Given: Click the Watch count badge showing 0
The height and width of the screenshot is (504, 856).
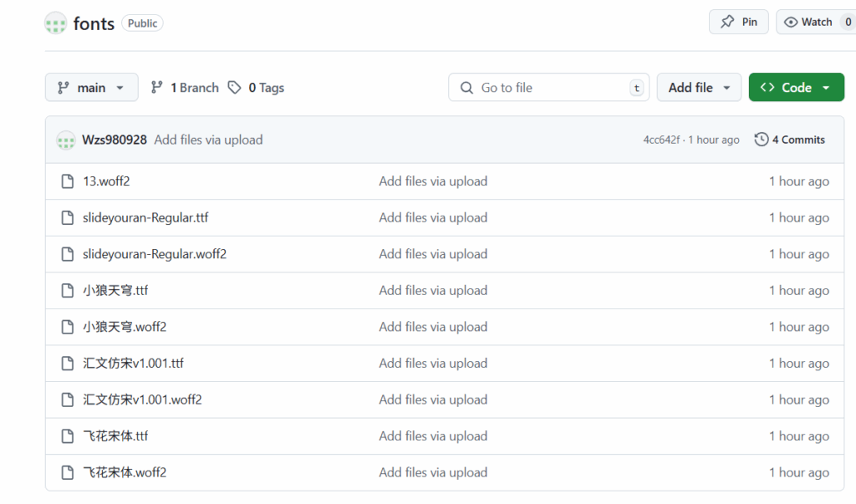Looking at the screenshot, I should [848, 22].
